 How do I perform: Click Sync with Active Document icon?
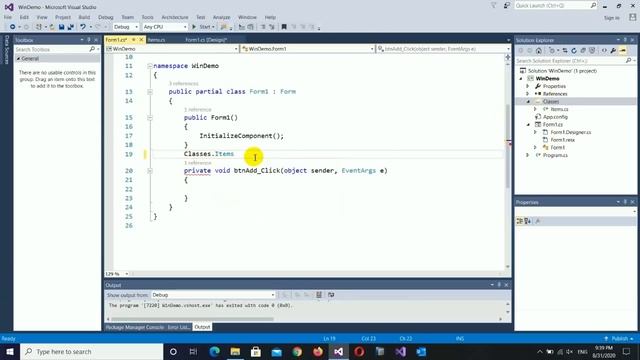(565, 51)
